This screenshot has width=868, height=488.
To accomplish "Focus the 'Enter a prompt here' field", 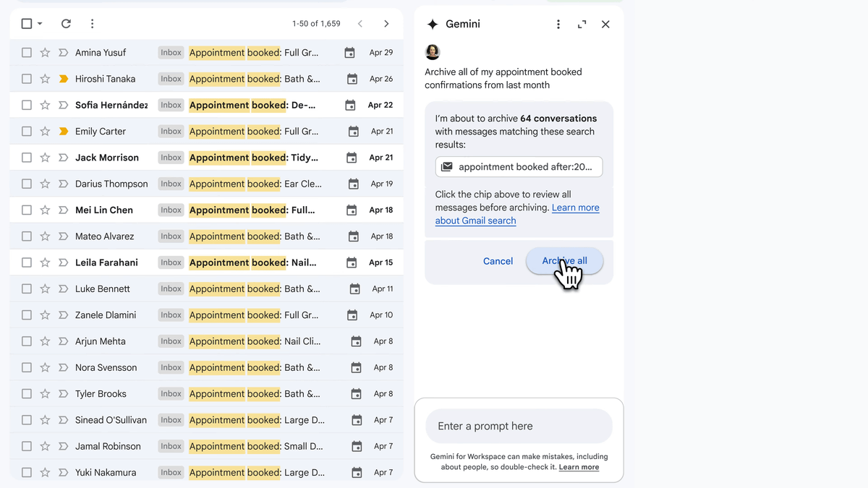I will (519, 426).
